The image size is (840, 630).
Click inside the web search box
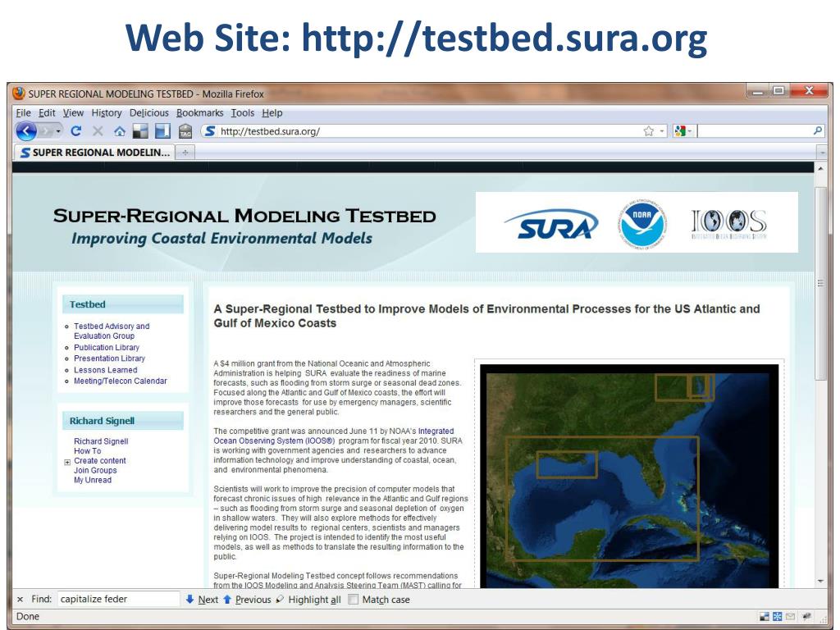coord(754,131)
